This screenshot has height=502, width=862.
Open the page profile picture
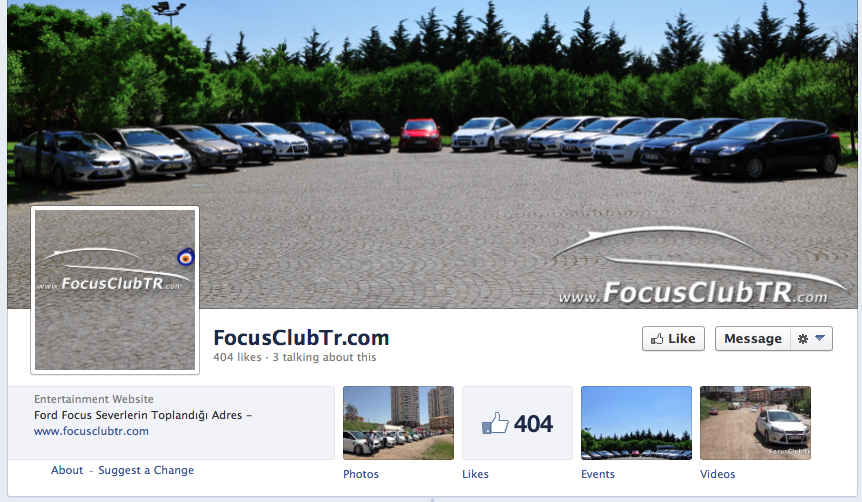pyautogui.click(x=115, y=290)
